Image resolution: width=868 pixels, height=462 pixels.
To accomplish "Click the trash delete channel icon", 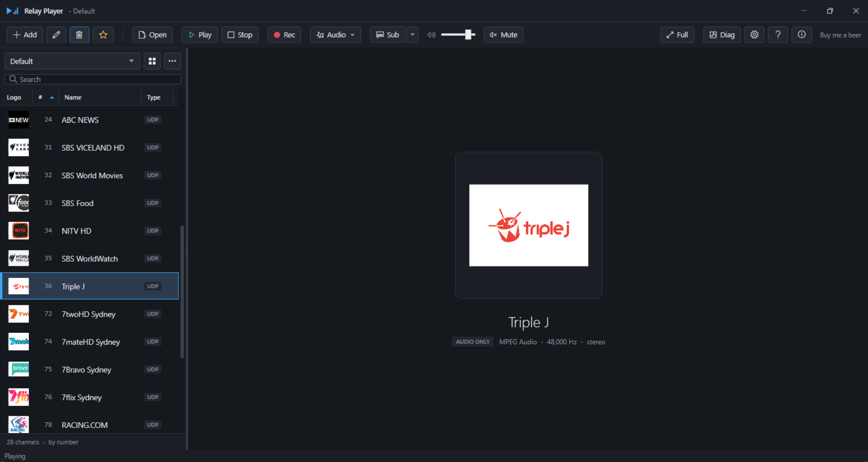I will 79,35.
